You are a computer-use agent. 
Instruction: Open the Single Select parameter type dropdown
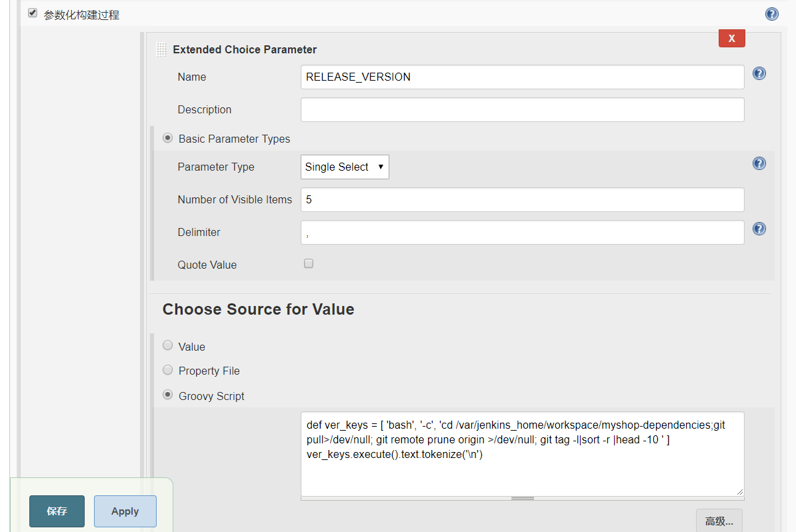click(x=345, y=167)
